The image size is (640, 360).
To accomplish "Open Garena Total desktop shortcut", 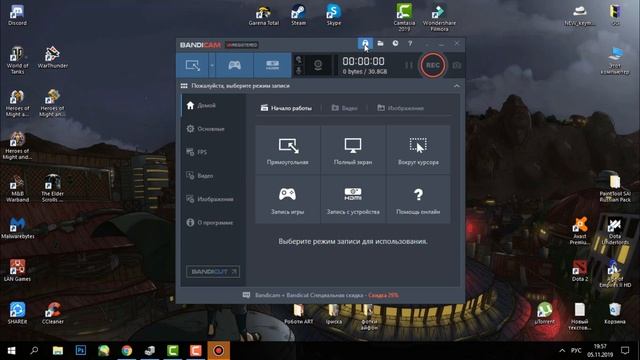I will pos(264,16).
